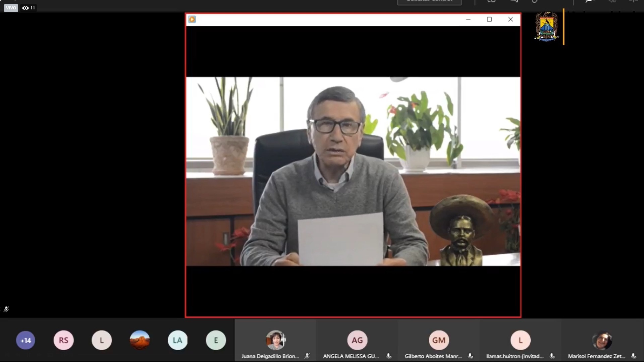
Task: Click the VIVO live badge
Action: coord(11,8)
